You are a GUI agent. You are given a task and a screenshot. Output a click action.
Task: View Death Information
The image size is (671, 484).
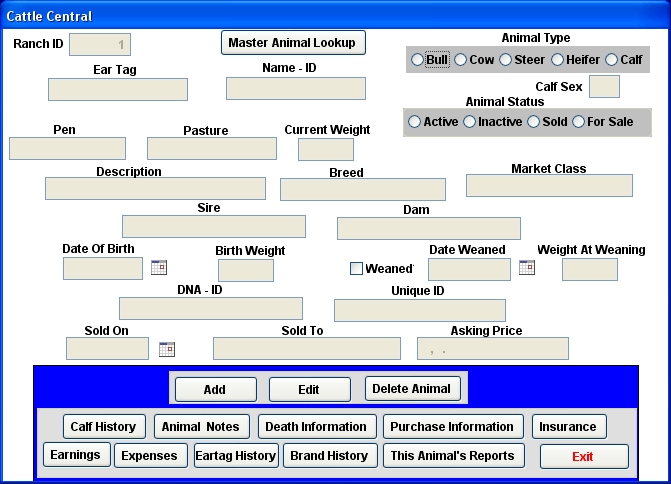click(x=317, y=427)
